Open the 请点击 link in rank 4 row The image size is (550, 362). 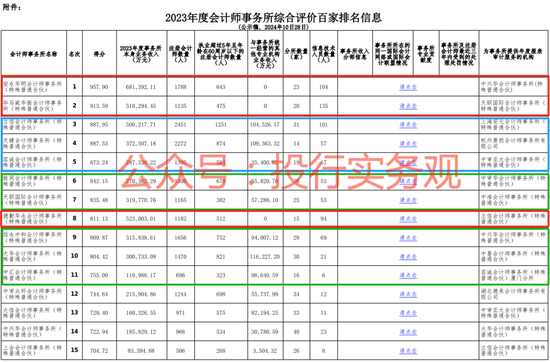pos(408,143)
